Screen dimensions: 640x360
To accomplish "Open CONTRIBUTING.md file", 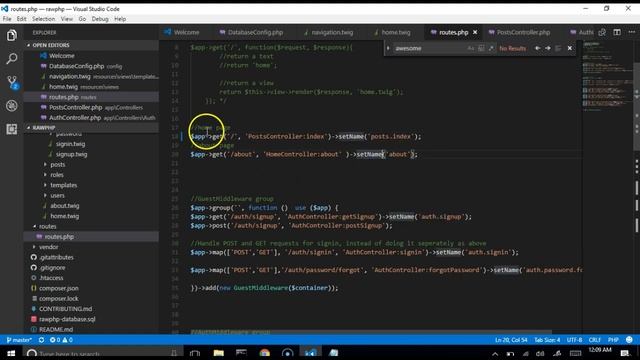I will click(65, 309).
